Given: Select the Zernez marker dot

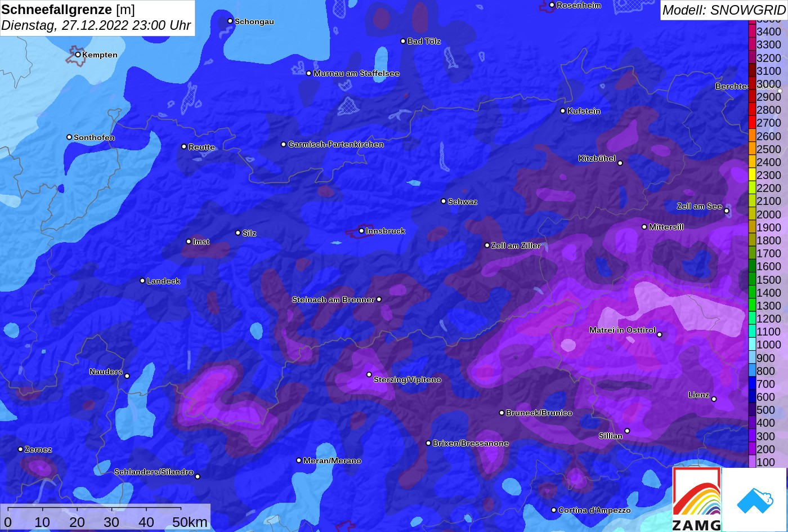Looking at the screenshot, I should coord(20,449).
